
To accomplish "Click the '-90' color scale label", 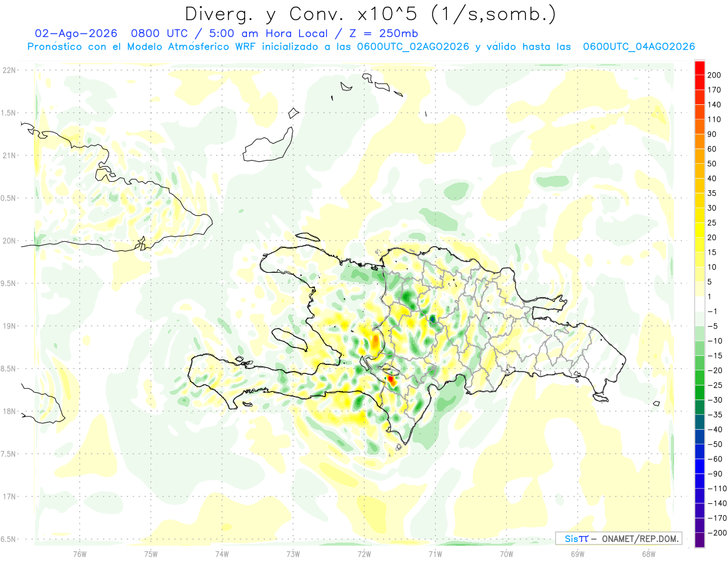I will [716, 473].
